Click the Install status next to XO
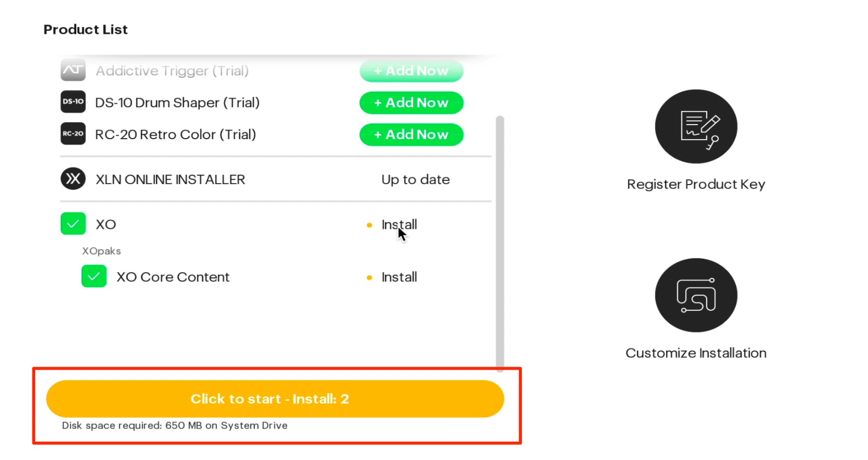The width and height of the screenshot is (868, 460). (x=399, y=224)
